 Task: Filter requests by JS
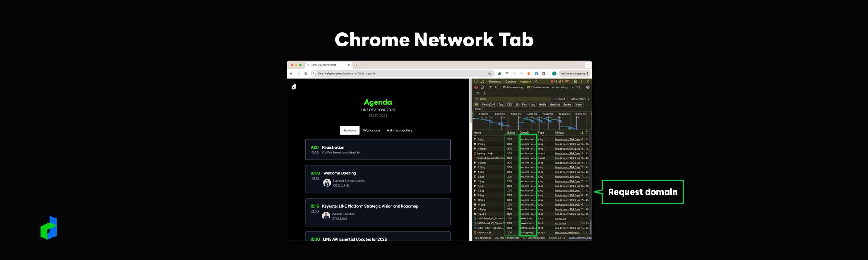point(517,104)
